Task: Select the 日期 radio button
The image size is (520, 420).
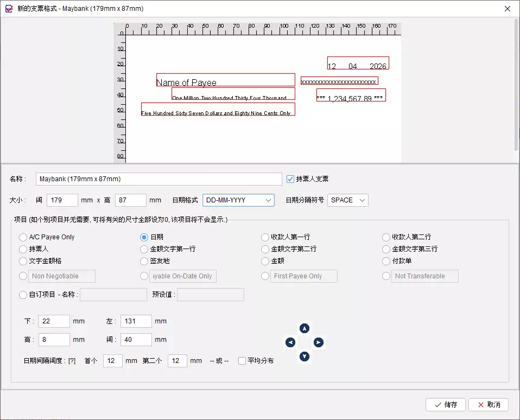Action: pos(144,237)
